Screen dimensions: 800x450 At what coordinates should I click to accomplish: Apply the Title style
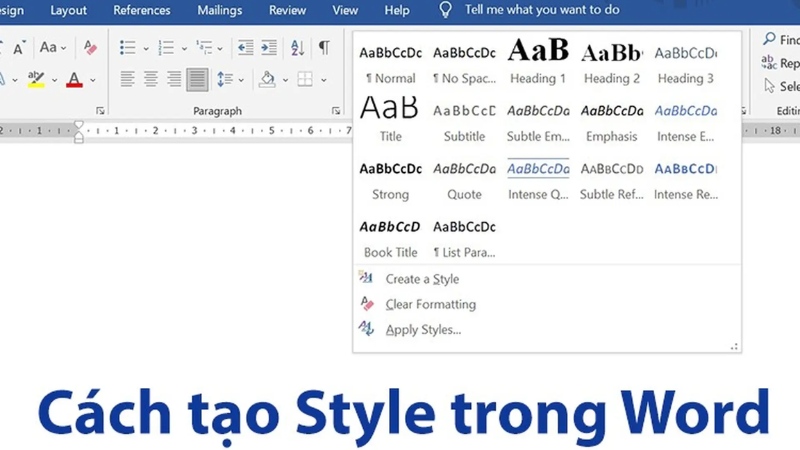[x=391, y=121]
